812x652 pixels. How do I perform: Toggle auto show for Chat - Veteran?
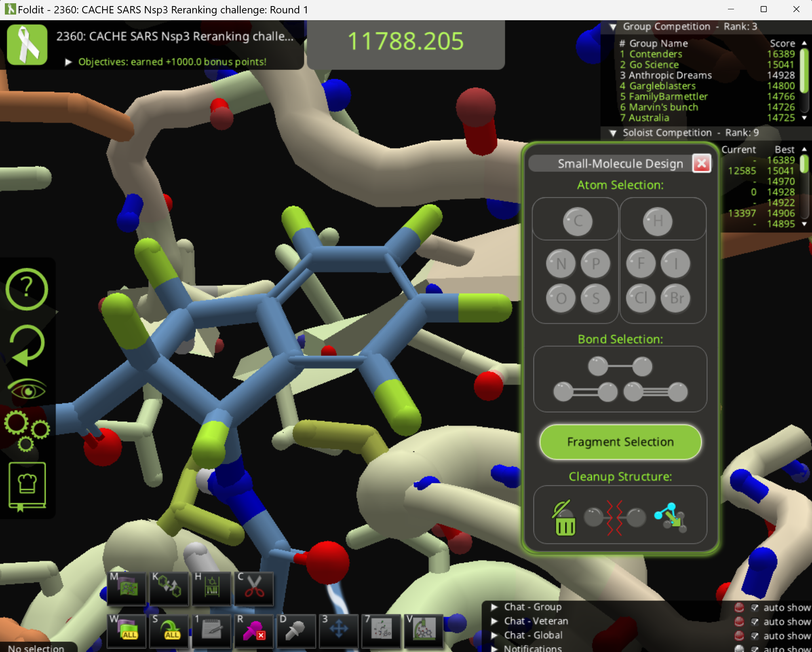(x=755, y=622)
